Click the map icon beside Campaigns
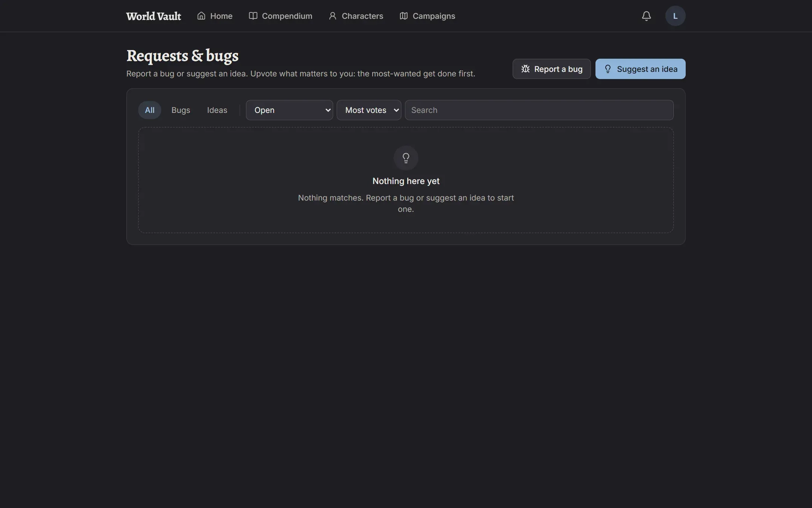This screenshot has width=812, height=508. coord(403,16)
